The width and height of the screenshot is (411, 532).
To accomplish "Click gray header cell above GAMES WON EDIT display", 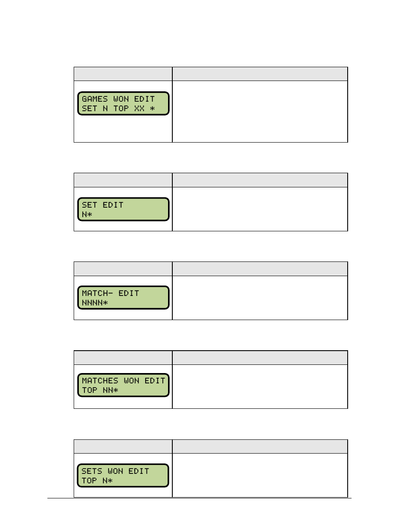I will 123,74.
